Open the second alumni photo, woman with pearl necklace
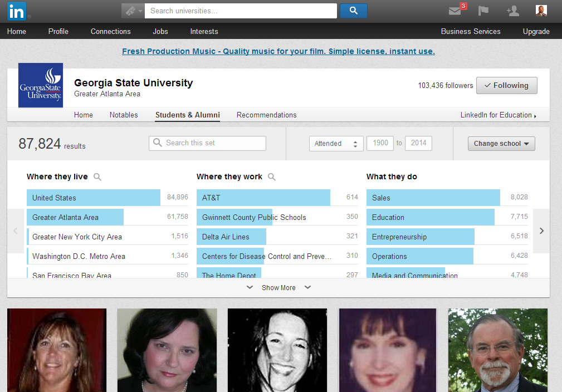Screen dimensions: 562x392 click(167, 350)
